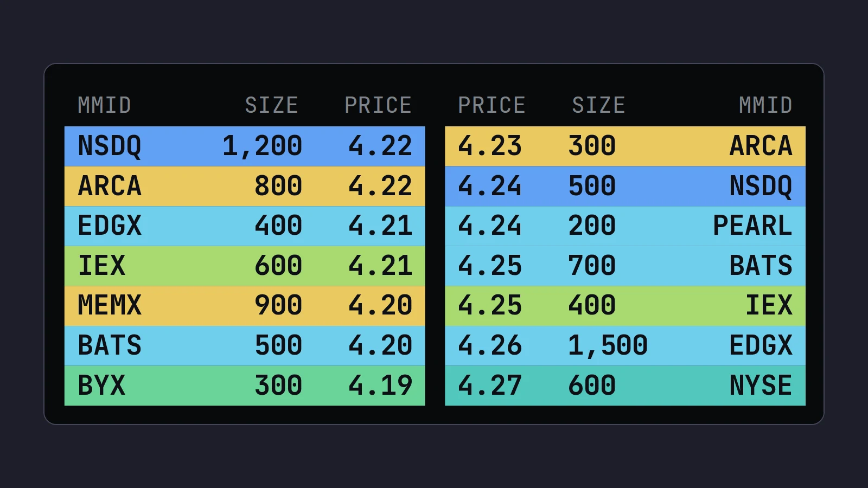Viewport: 868px width, 488px height.
Task: Select the ARCA ask row at 4.23
Action: pyautogui.click(x=625, y=146)
